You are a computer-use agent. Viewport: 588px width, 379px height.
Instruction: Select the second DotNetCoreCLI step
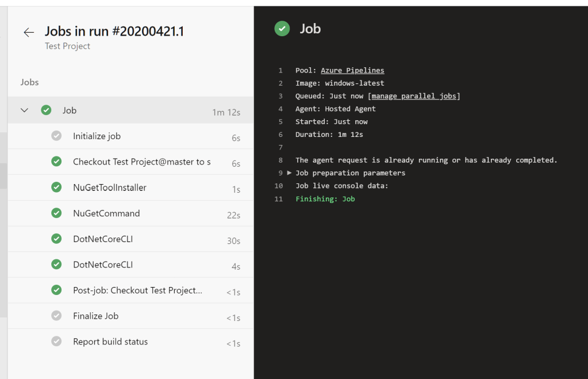(x=102, y=264)
